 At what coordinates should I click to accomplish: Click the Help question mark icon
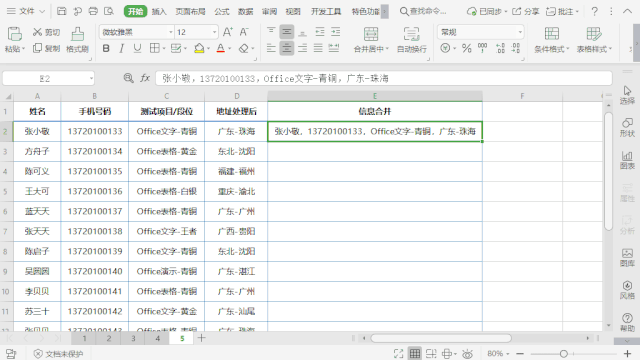coord(595,11)
